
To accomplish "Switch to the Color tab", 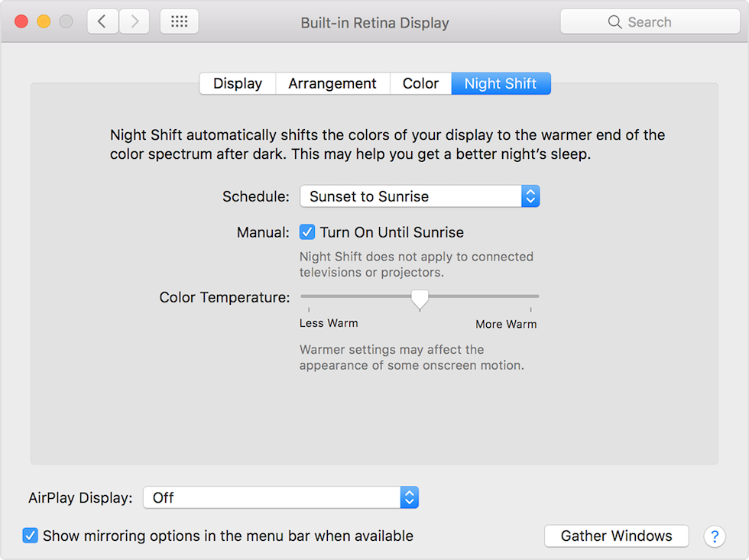I will pos(420,83).
